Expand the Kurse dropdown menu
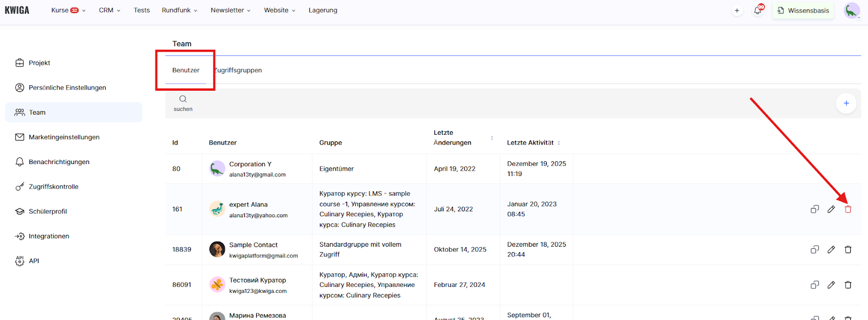The height and width of the screenshot is (320, 868). [68, 10]
